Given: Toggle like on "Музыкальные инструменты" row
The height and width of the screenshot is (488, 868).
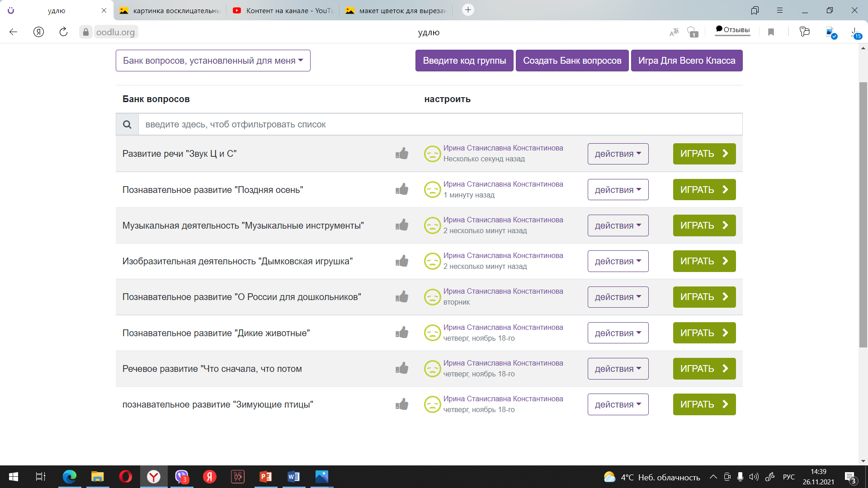Looking at the screenshot, I should (x=402, y=225).
